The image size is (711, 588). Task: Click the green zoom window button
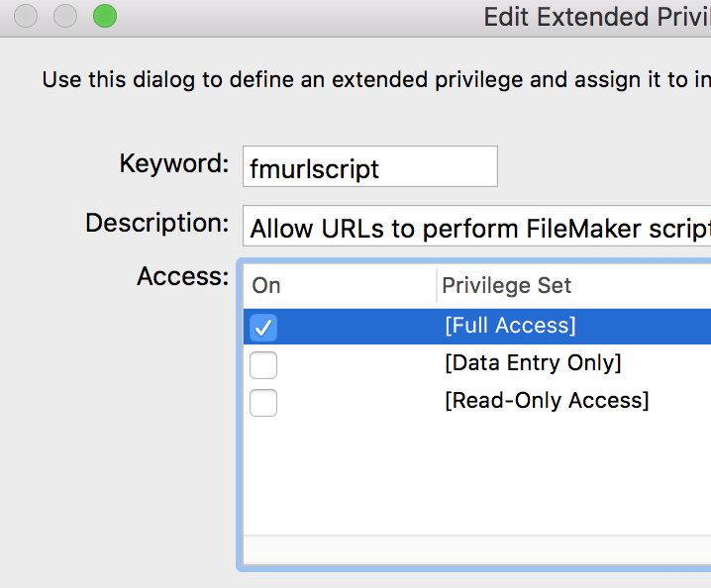click(104, 16)
